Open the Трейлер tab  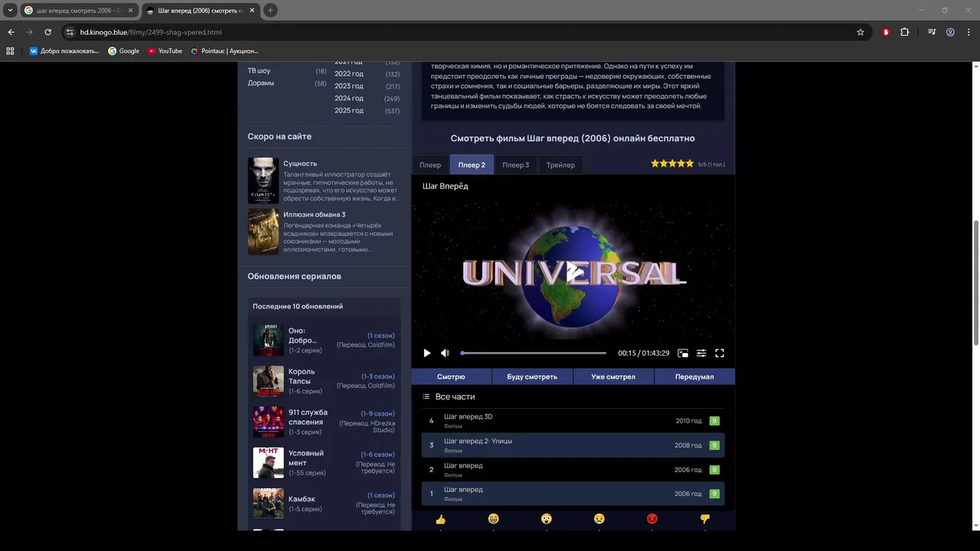tap(560, 165)
